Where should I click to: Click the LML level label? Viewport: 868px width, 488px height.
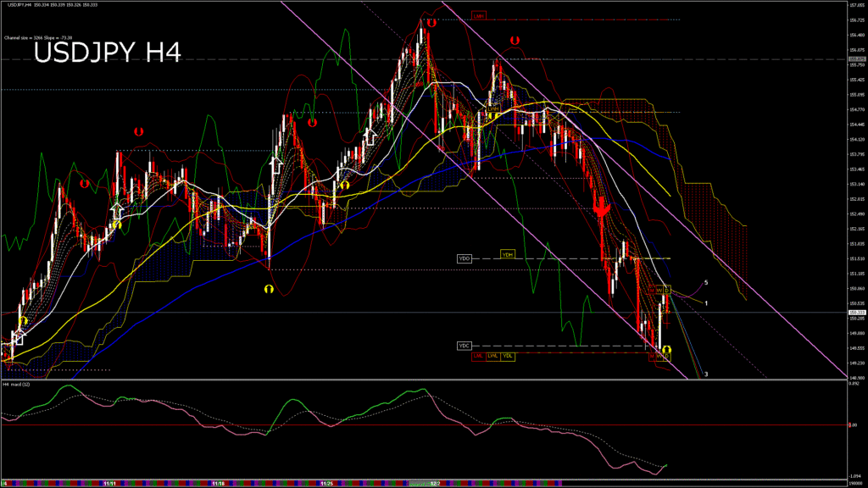tap(478, 356)
